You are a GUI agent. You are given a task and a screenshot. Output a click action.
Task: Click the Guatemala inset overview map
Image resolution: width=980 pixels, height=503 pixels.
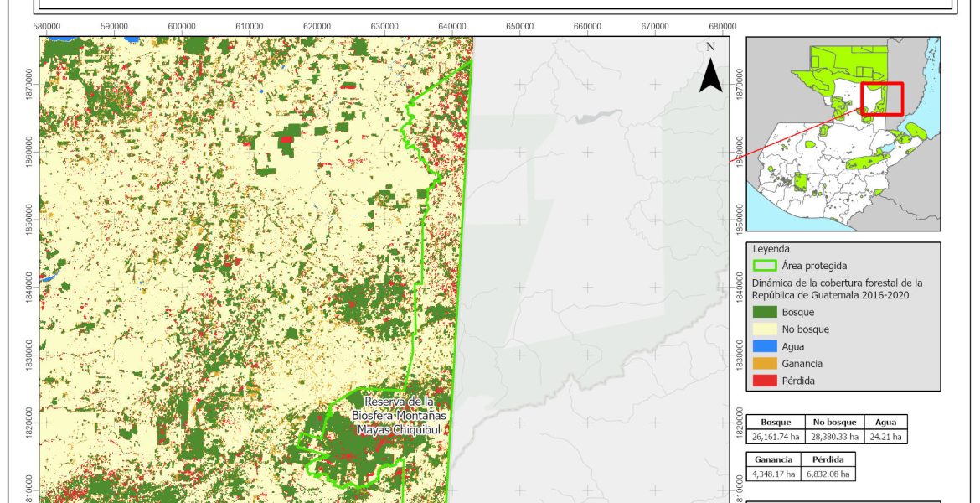click(843, 133)
